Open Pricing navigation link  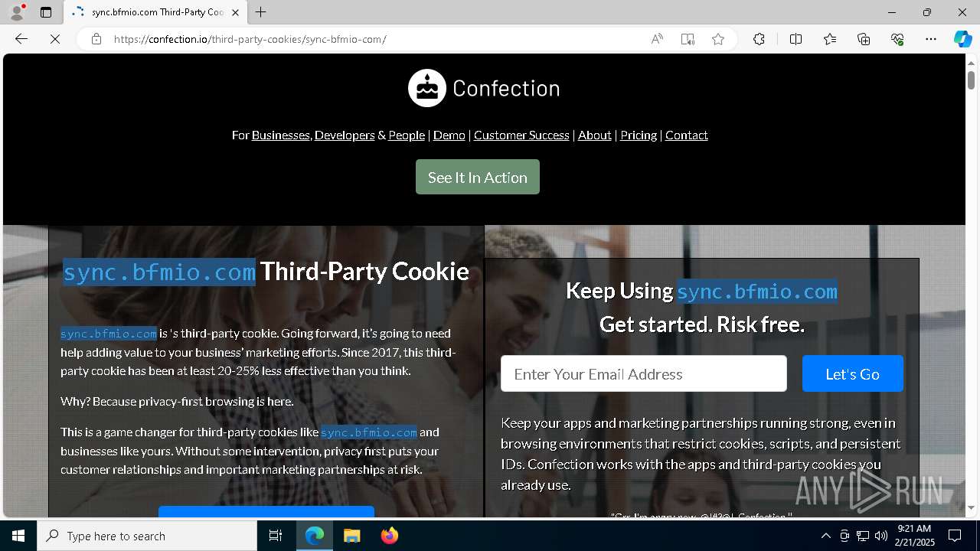639,135
